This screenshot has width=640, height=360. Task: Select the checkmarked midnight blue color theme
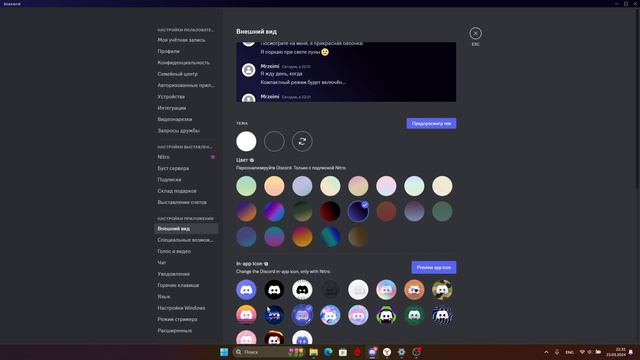click(358, 211)
